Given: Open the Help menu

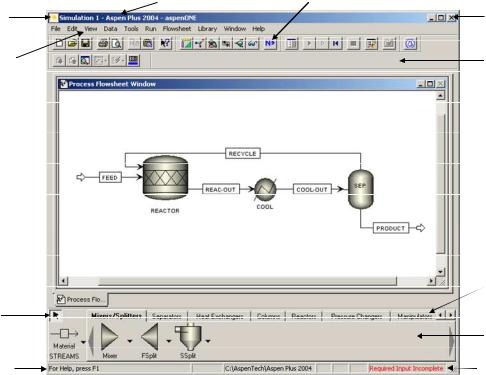Looking at the screenshot, I should point(258,29).
